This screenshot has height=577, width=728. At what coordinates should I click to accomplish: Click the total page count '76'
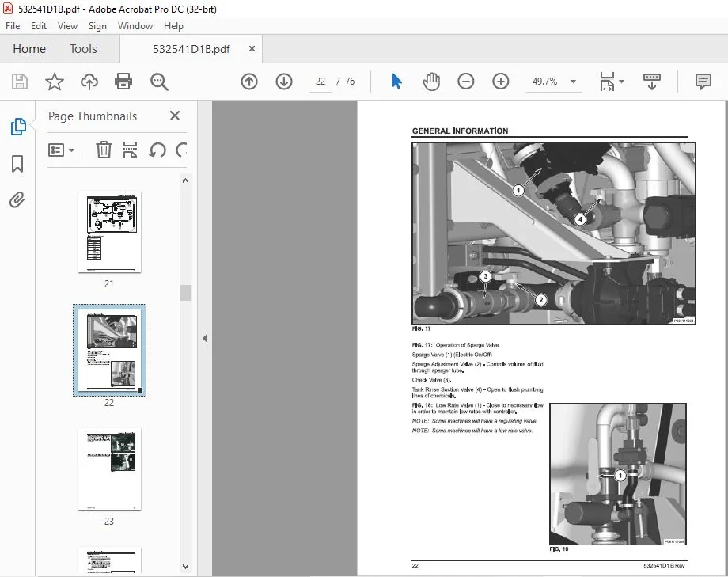pyautogui.click(x=350, y=82)
